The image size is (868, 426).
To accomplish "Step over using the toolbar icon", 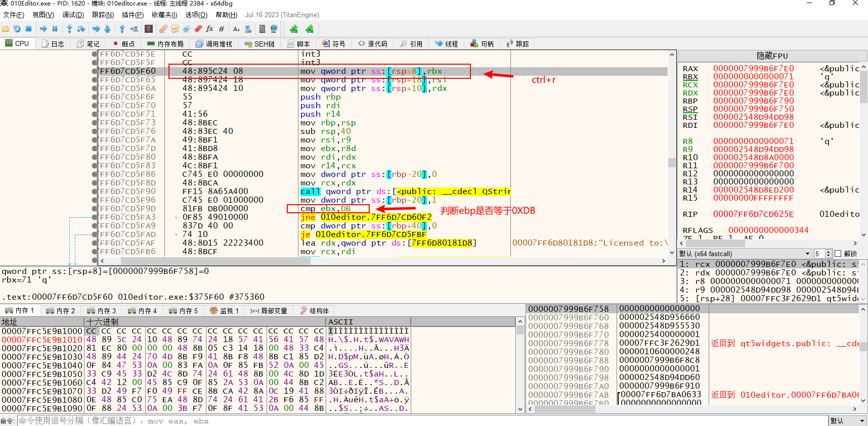I will pos(81,29).
